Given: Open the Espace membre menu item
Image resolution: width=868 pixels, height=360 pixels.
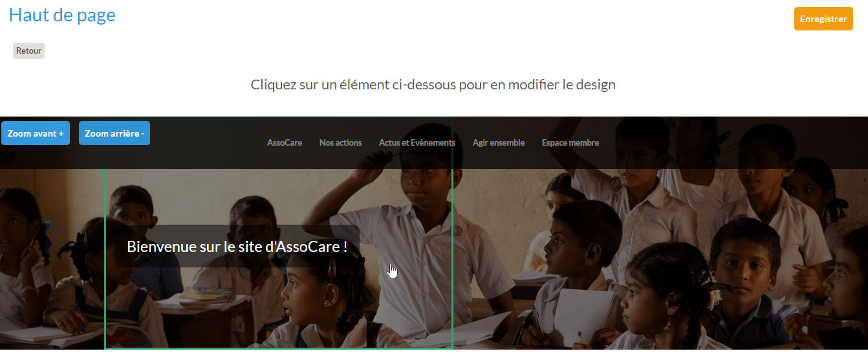Looking at the screenshot, I should pyautogui.click(x=570, y=142).
